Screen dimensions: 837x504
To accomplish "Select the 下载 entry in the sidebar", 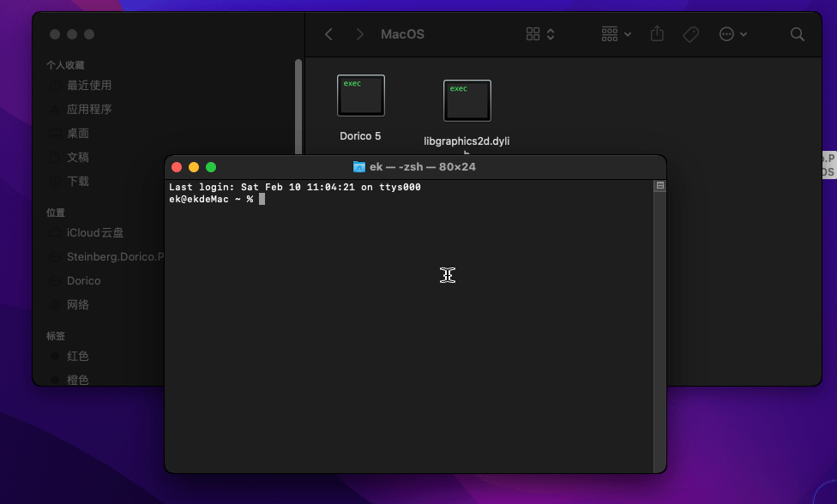I will (77, 181).
